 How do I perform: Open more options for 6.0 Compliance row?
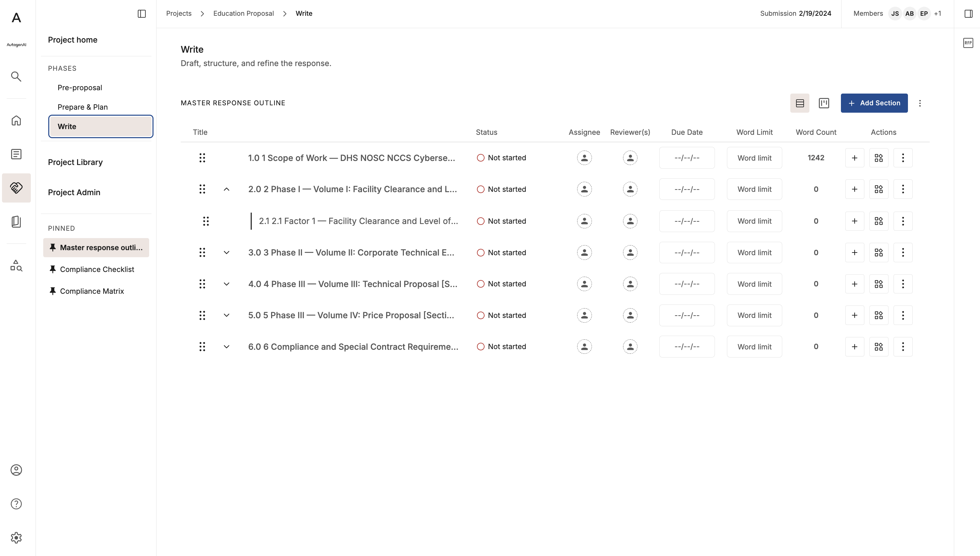[x=903, y=347]
